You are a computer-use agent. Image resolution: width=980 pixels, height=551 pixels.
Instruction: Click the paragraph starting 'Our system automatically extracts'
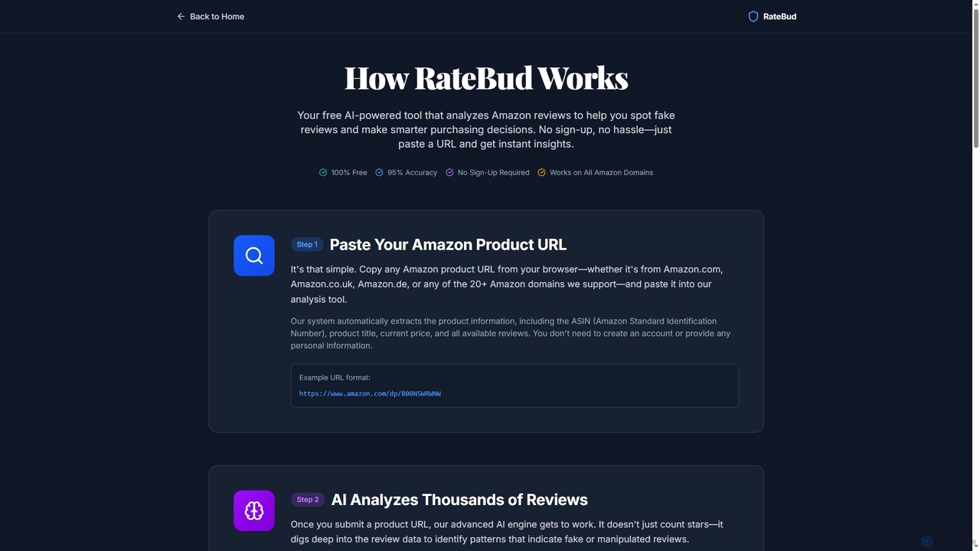[x=511, y=333]
